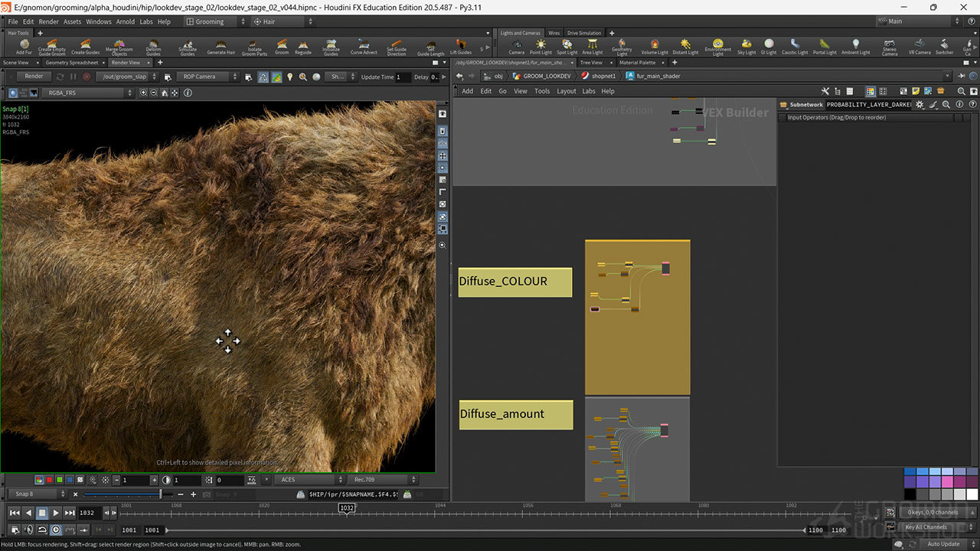The image size is (980, 551).
Task: Toggle the blue channel display button
Action: 70,480
